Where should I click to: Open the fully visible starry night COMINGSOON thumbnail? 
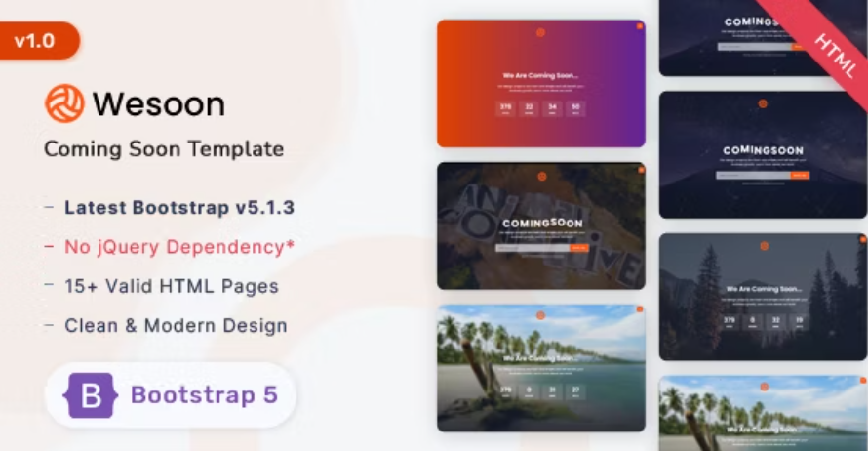coord(763,154)
